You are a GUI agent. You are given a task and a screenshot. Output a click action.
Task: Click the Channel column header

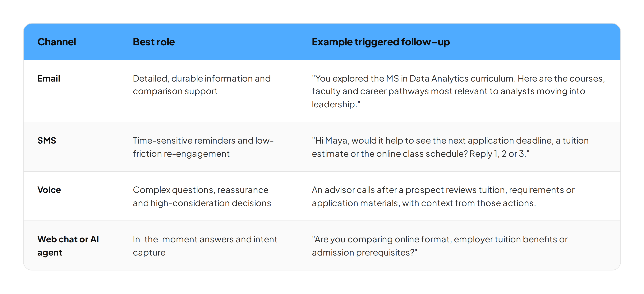57,42
